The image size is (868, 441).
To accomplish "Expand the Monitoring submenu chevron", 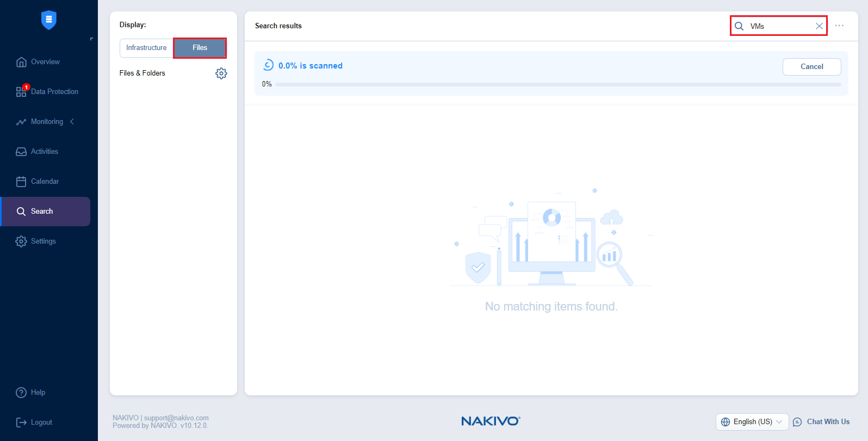I will point(72,122).
